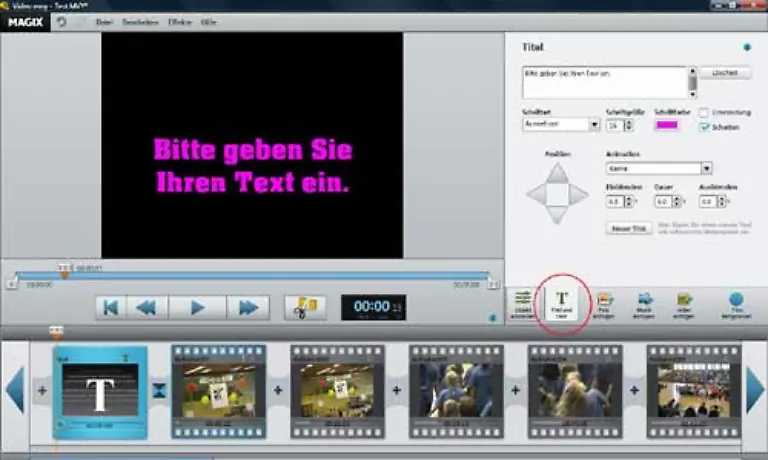The image size is (768, 460).
Task: Select the last visible clip showing sports hall
Action: pyautogui.click(x=694, y=391)
